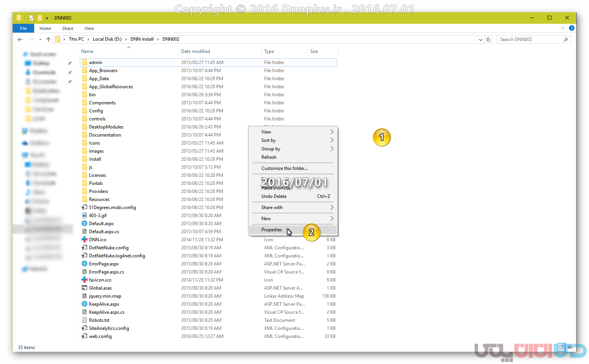The width and height of the screenshot is (589, 364).
Task: Refresh the address bar location
Action: (488, 40)
